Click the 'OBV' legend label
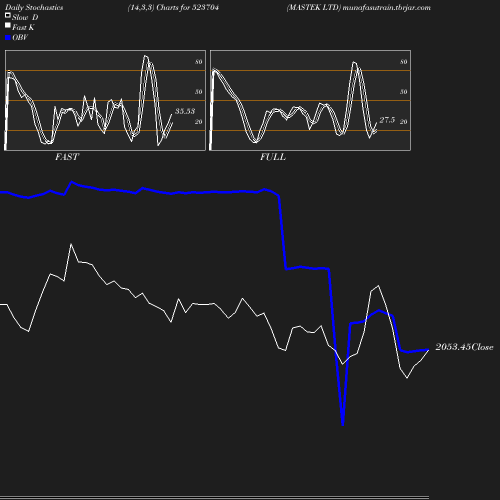 point(20,38)
